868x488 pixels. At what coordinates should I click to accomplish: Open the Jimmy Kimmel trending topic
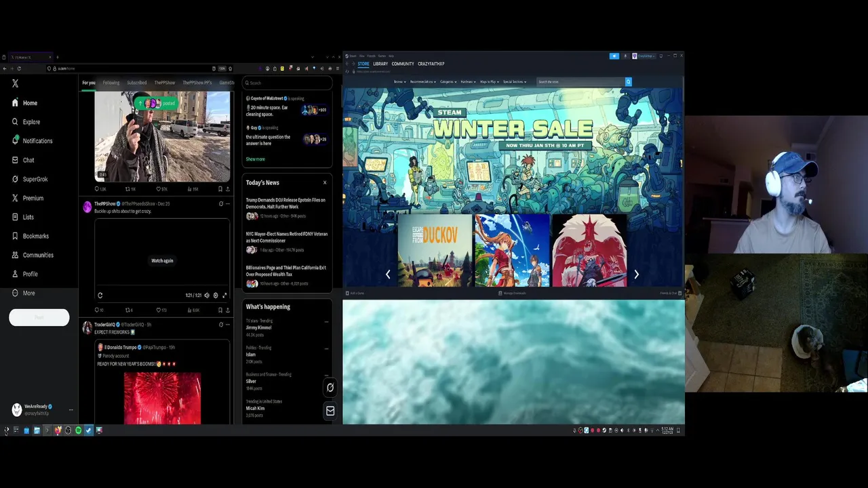pos(258,327)
